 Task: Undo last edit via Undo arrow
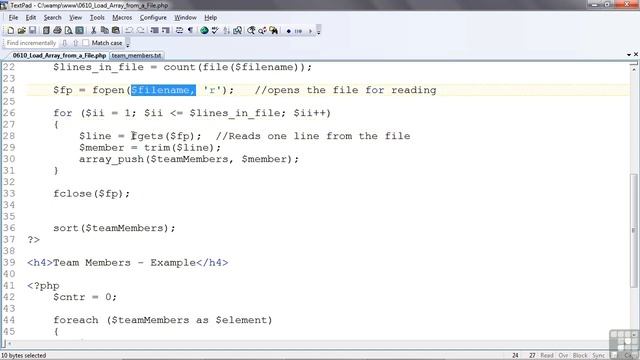(129, 31)
